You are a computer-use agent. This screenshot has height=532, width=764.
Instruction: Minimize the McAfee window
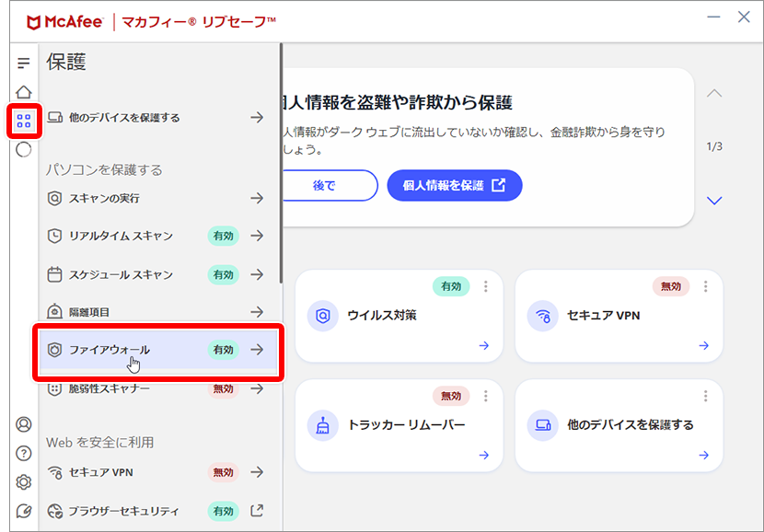[713, 17]
